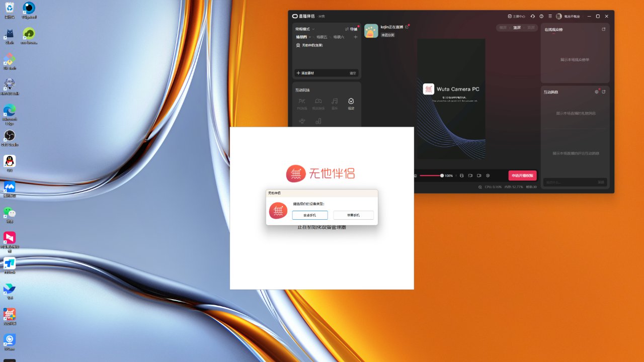Image resolution: width=644 pixels, height=362 pixels.
Task: Switch to the 场景五 scene tab
Action: (321, 37)
